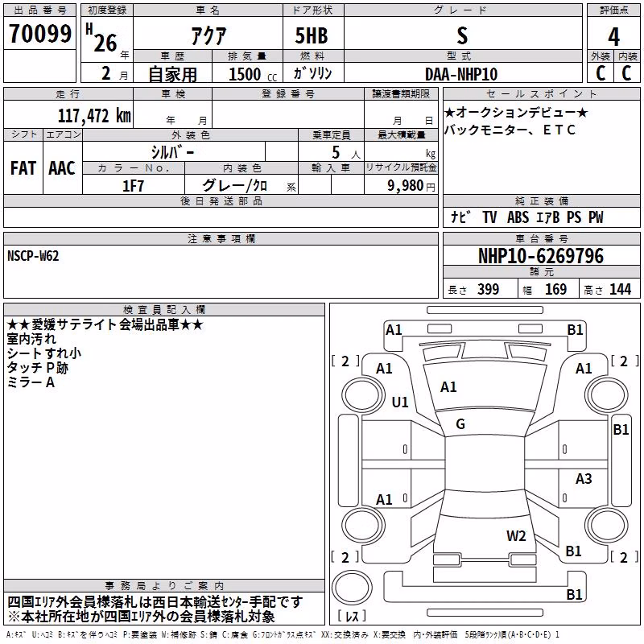Click the PW equipment entry
The width and height of the screenshot is (644, 644).
[x=596, y=217]
